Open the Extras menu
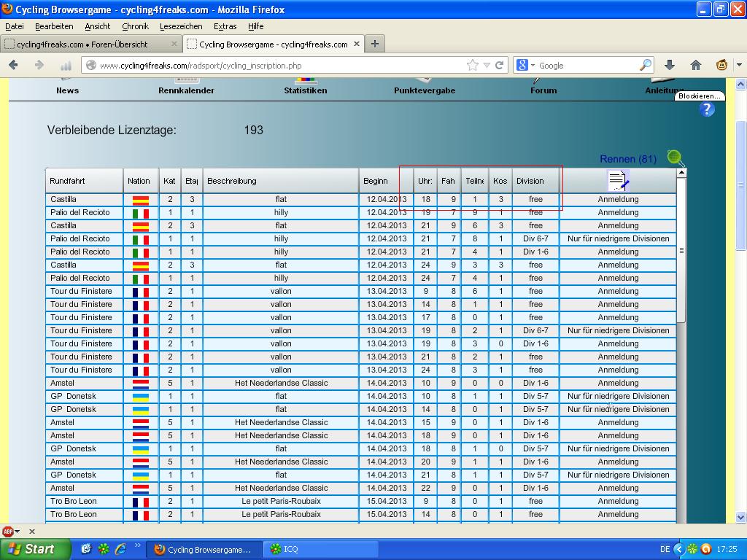This screenshot has width=747, height=560. (225, 26)
